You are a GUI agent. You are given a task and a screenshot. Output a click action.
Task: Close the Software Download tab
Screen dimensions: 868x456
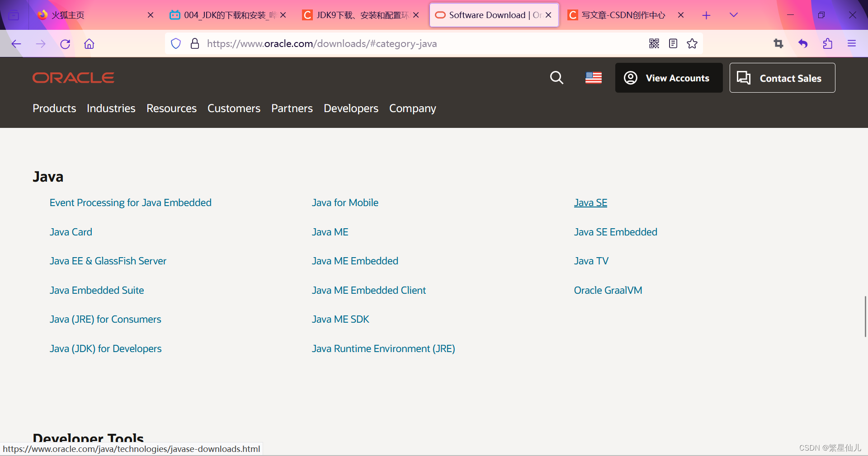click(x=548, y=15)
